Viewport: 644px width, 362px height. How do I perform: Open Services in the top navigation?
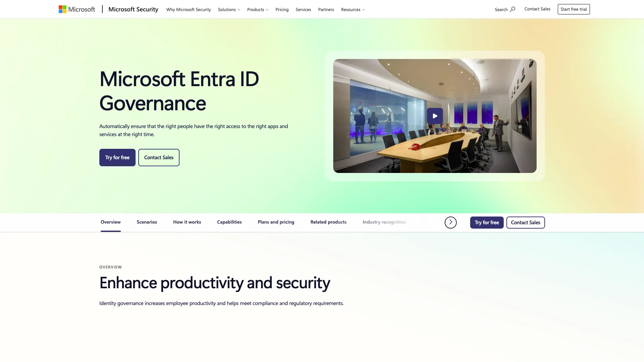point(303,9)
